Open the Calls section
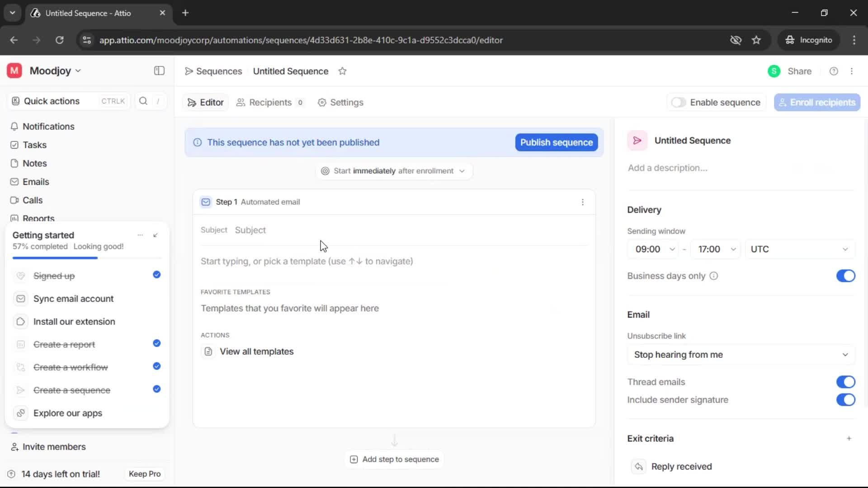The image size is (868, 488). pos(32,200)
